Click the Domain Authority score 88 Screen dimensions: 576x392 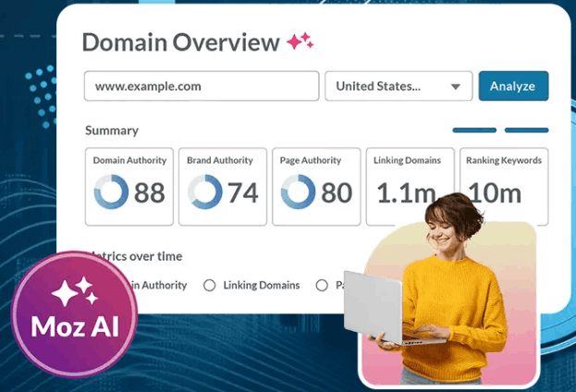(x=149, y=192)
